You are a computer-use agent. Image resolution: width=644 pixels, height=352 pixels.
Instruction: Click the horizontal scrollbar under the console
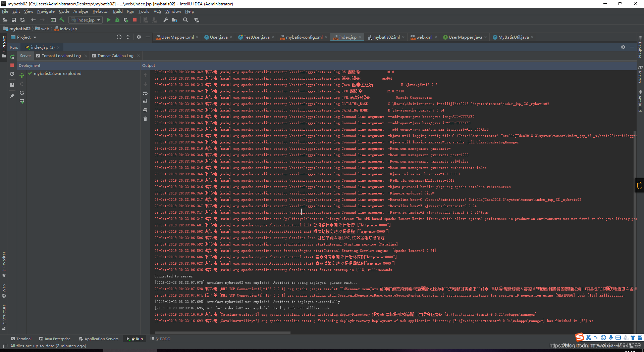coord(223,333)
